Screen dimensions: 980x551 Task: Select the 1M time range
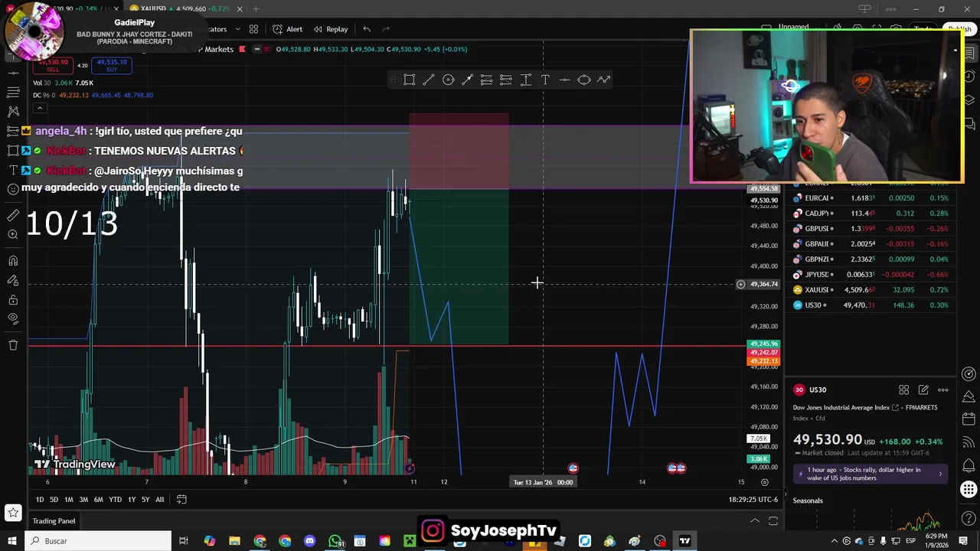pos(68,500)
